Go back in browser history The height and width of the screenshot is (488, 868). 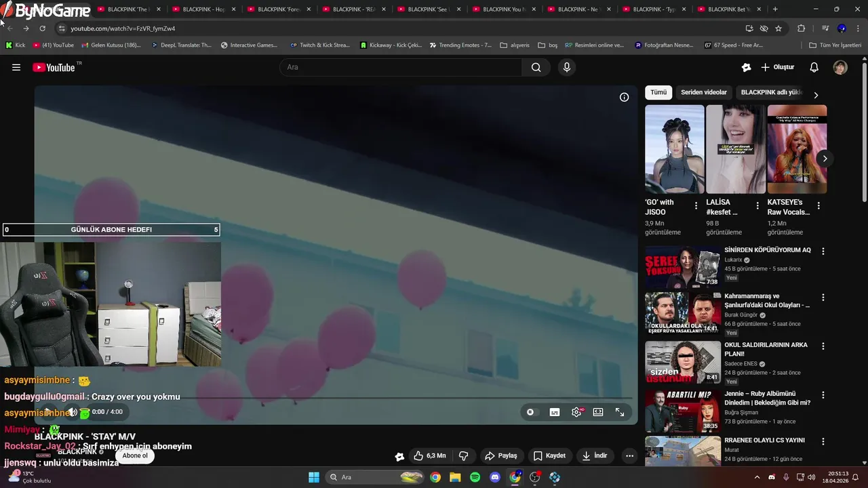(9, 28)
